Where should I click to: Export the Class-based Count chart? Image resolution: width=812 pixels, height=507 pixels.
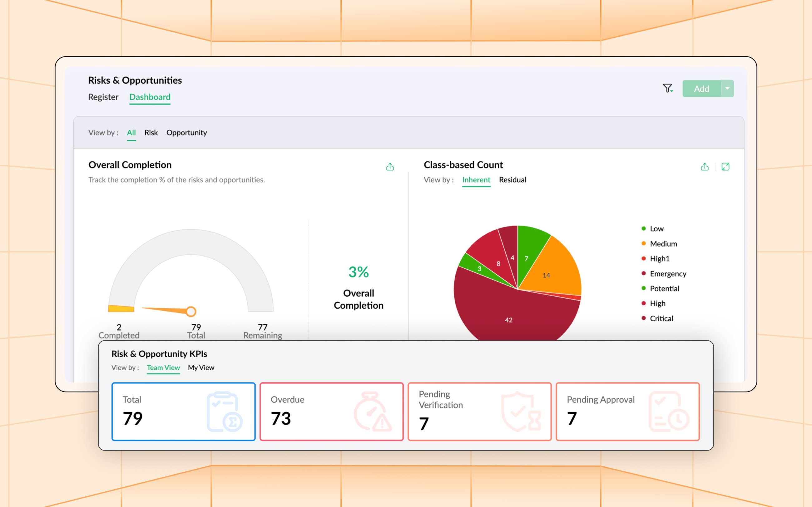(x=705, y=167)
